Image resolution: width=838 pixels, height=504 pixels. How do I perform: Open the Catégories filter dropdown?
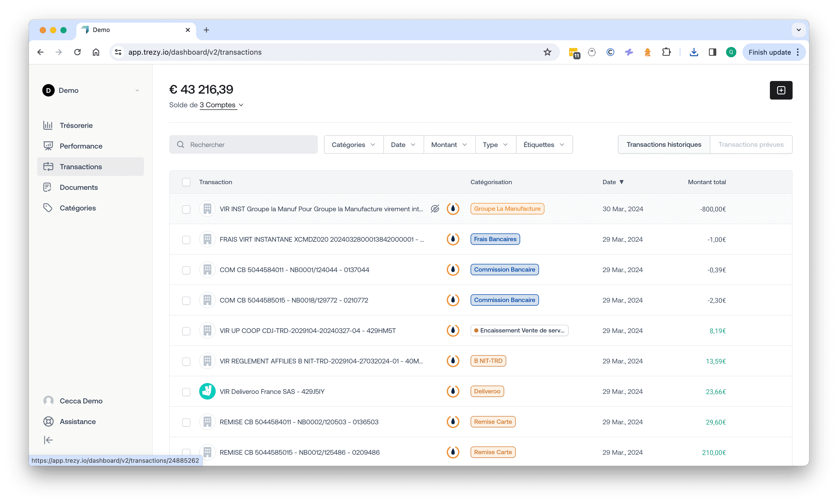tap(353, 145)
